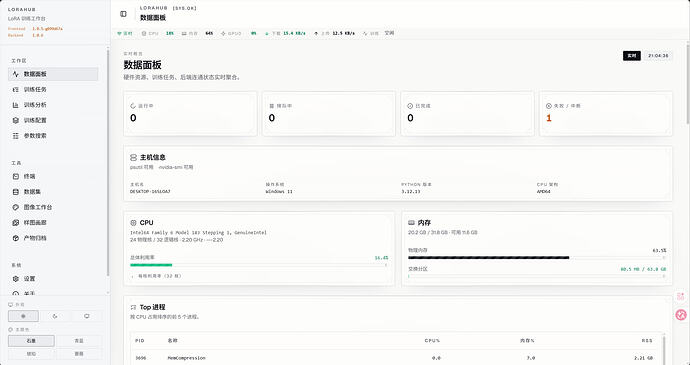Click the Windows 11 operating system value
This screenshot has width=690, height=365.
pyautogui.click(x=279, y=192)
